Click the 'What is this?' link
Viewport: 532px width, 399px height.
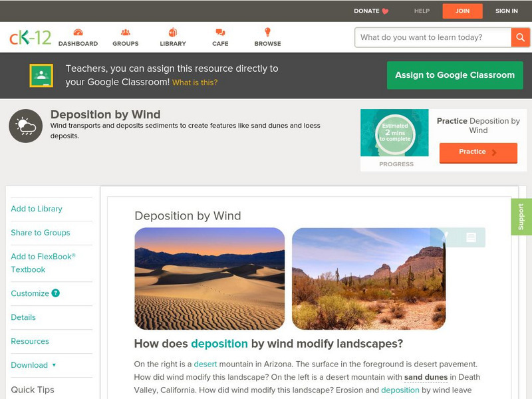[x=195, y=82]
